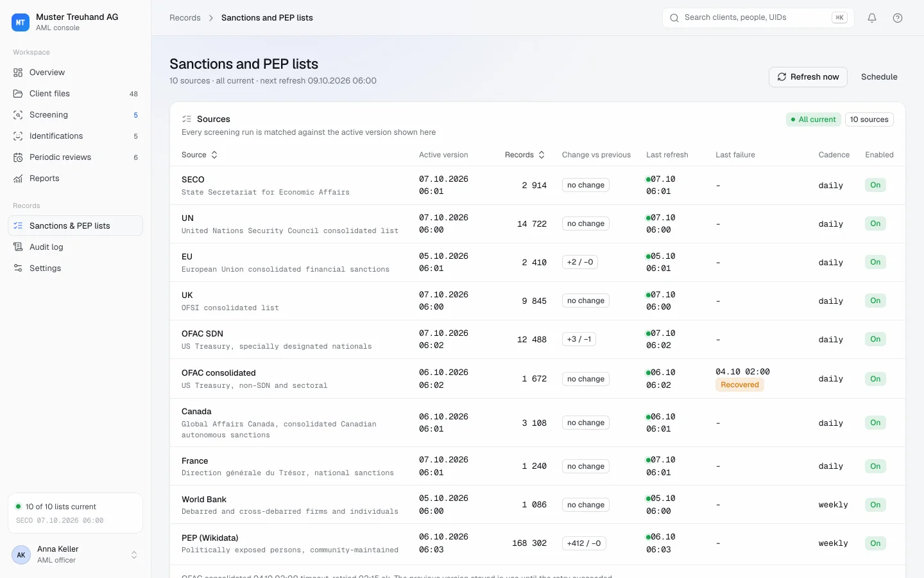Open the Screening menu item
The width and height of the screenshot is (924, 578).
75,115
